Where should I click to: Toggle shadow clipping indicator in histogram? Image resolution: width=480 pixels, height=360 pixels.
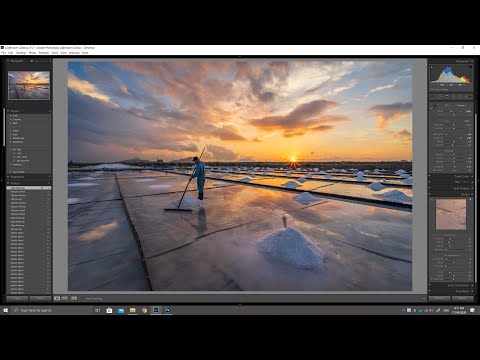click(432, 67)
